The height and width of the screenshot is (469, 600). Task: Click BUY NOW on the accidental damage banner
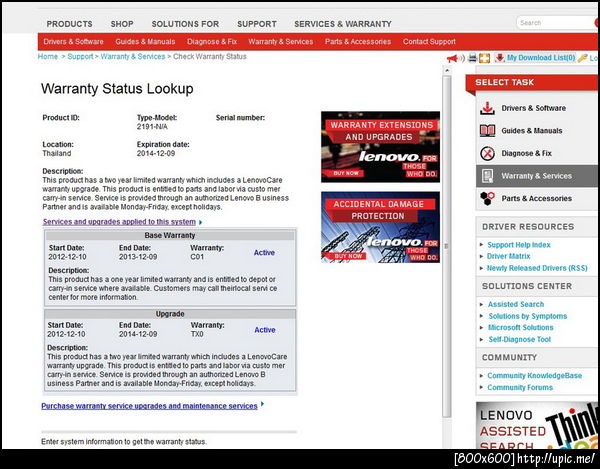click(x=349, y=256)
